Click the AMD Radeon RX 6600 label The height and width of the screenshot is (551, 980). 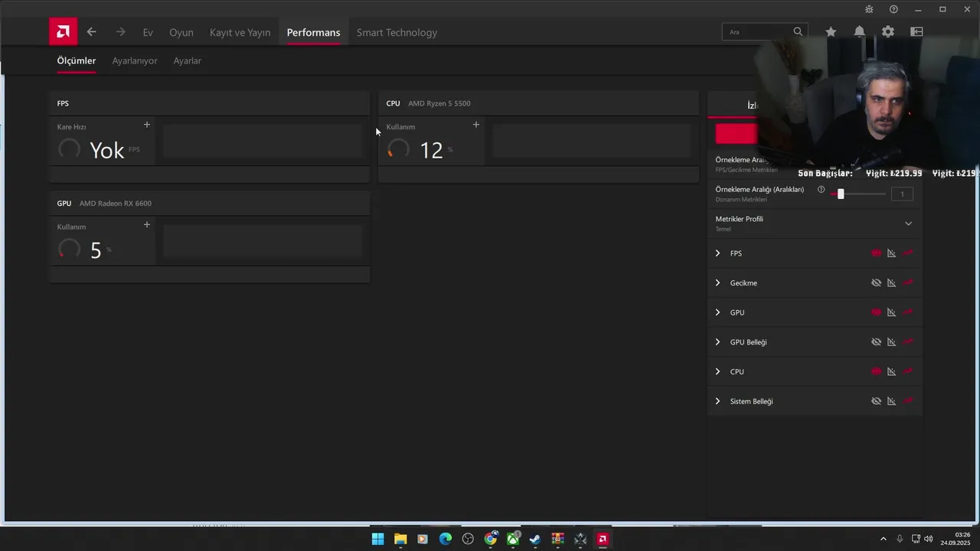[116, 204]
